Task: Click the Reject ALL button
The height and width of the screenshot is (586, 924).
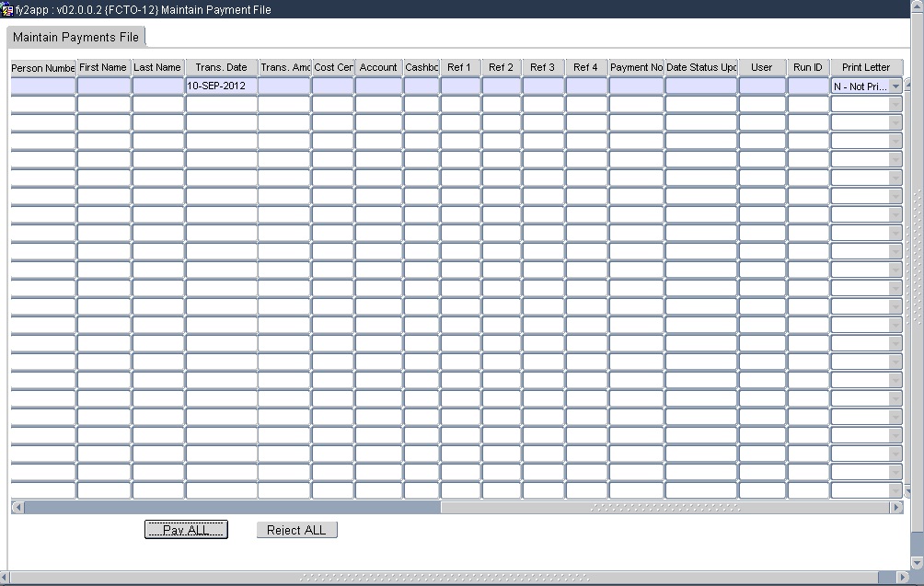Action: click(296, 529)
